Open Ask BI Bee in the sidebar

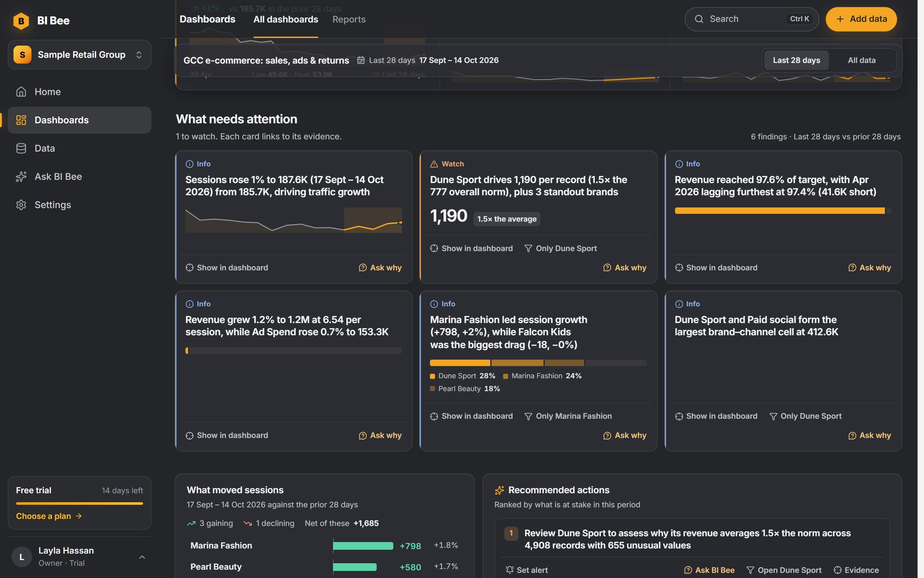click(x=80, y=177)
